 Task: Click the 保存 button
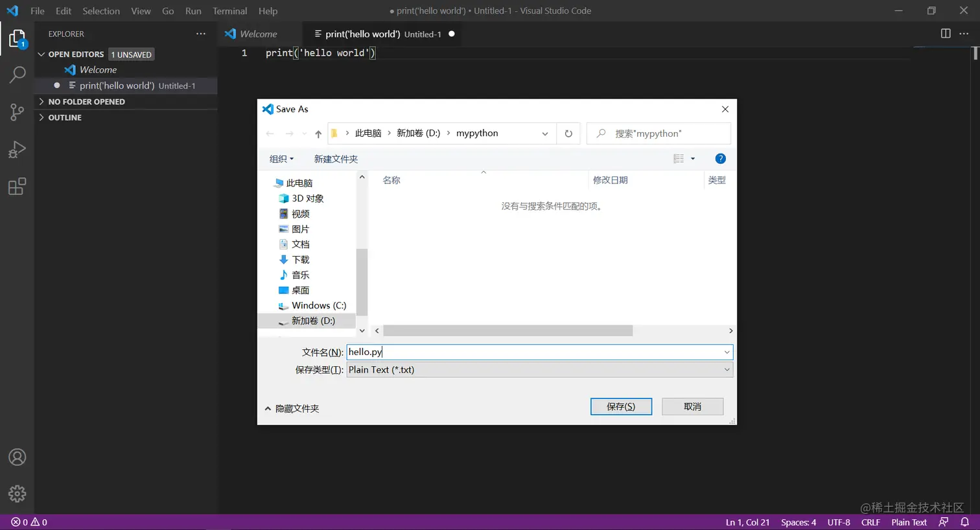(620, 406)
